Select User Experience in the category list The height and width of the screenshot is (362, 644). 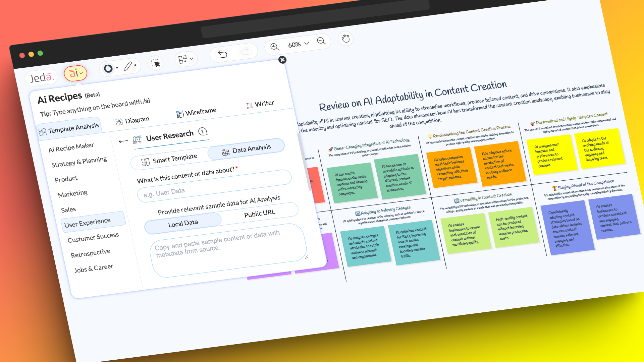point(88,221)
